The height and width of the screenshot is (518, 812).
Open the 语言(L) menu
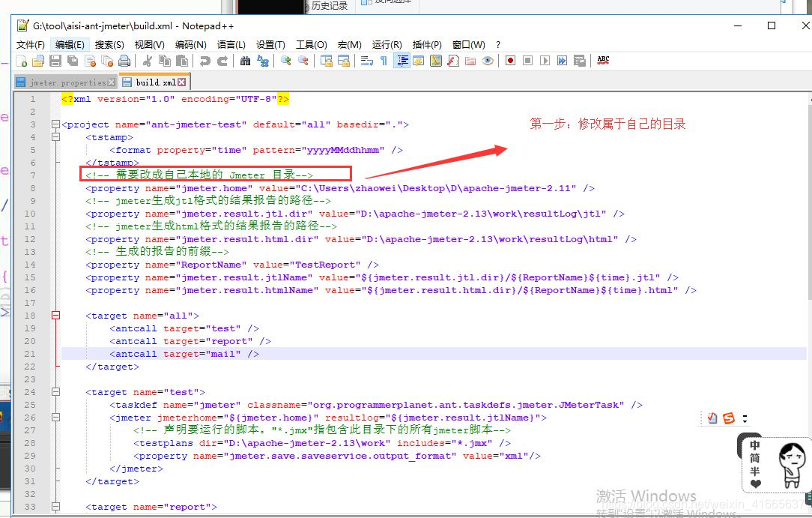pos(231,44)
